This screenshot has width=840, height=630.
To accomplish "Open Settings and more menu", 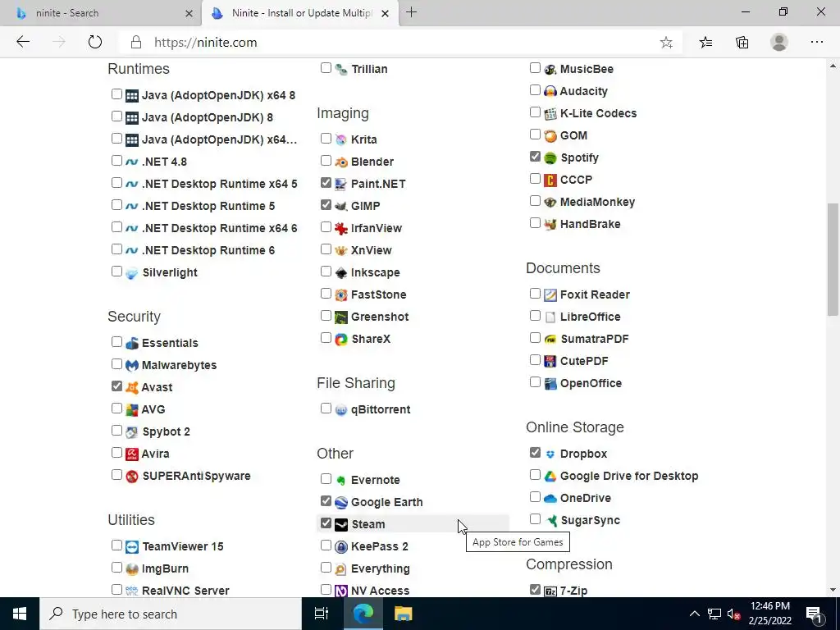I will 816,43.
